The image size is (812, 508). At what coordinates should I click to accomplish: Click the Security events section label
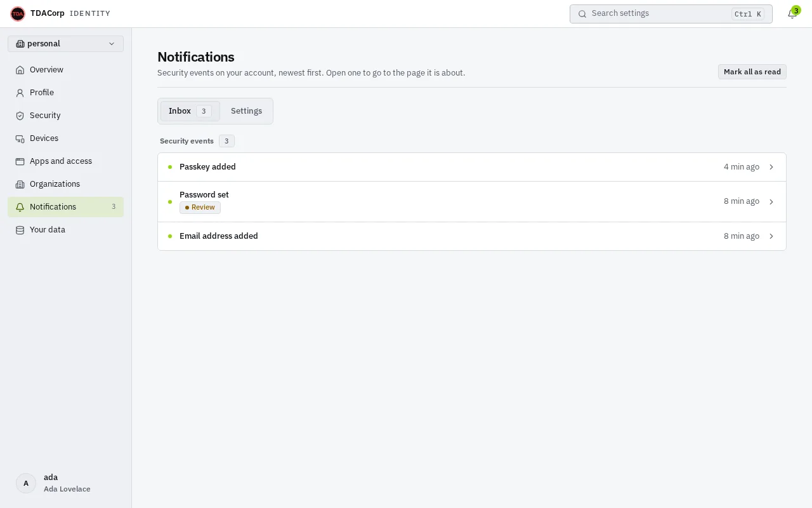pyautogui.click(x=187, y=141)
